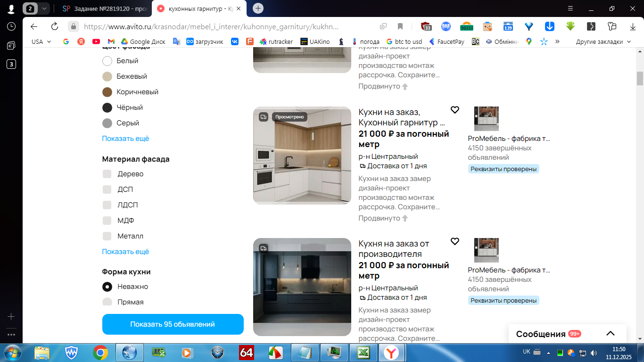Viewport: 644px width, 362px height.
Task: Show hidden tray icons arrow
Action: tap(548, 353)
